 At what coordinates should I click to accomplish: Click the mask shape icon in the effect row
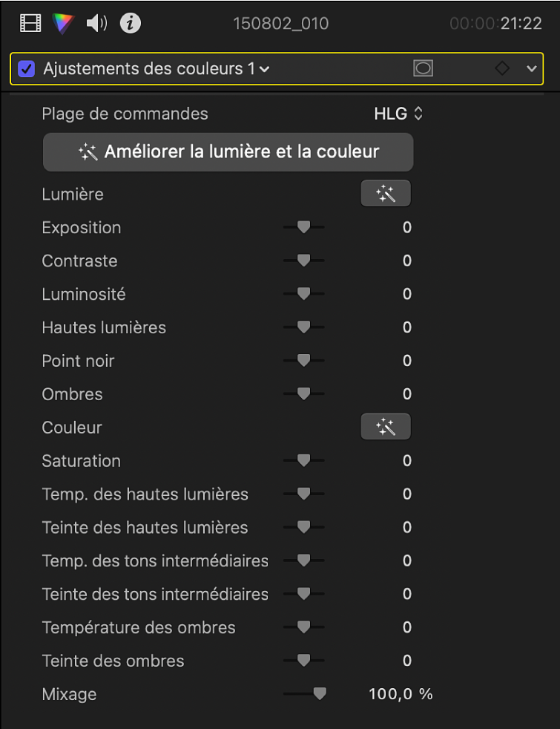tap(423, 68)
